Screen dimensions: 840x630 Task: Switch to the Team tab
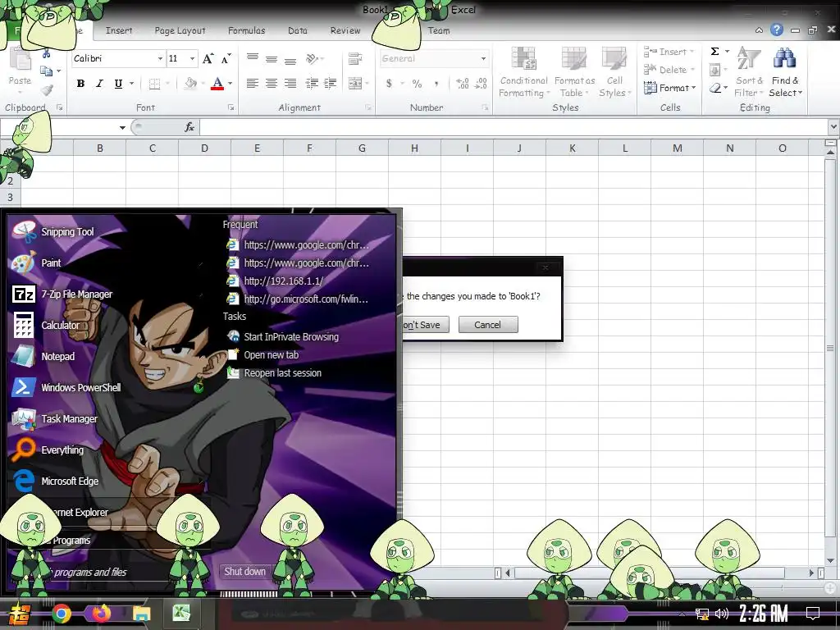(439, 30)
